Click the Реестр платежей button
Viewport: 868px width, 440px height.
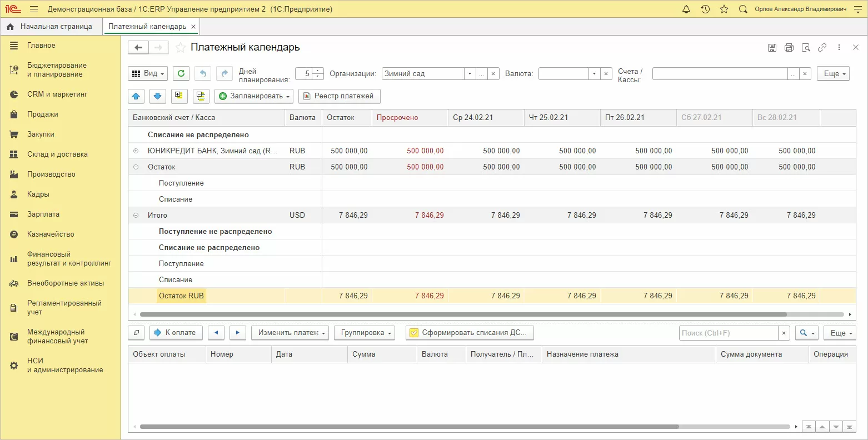(x=339, y=96)
